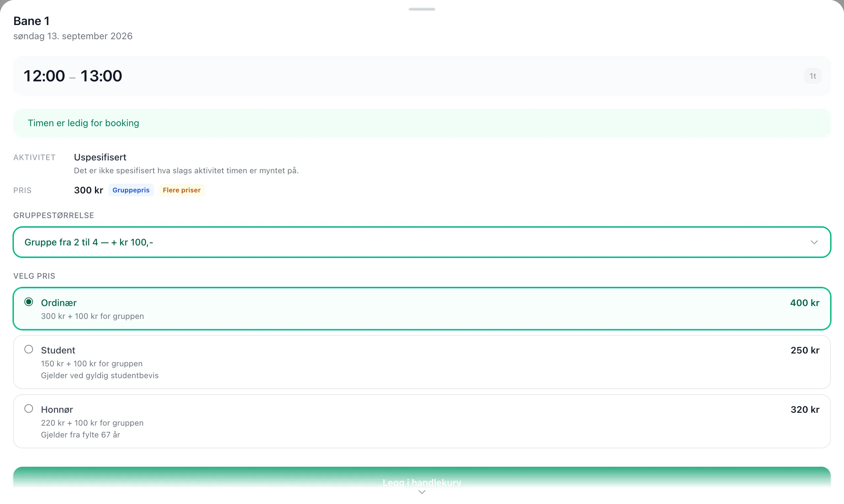Image resolution: width=844 pixels, height=504 pixels.
Task: Click the date søndag 13. september 2026
Action: tap(73, 36)
